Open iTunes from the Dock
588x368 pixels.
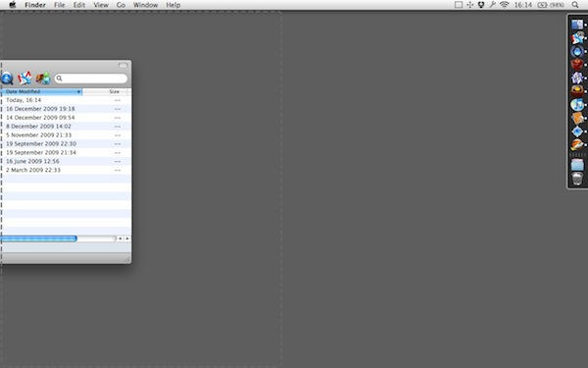(x=577, y=104)
